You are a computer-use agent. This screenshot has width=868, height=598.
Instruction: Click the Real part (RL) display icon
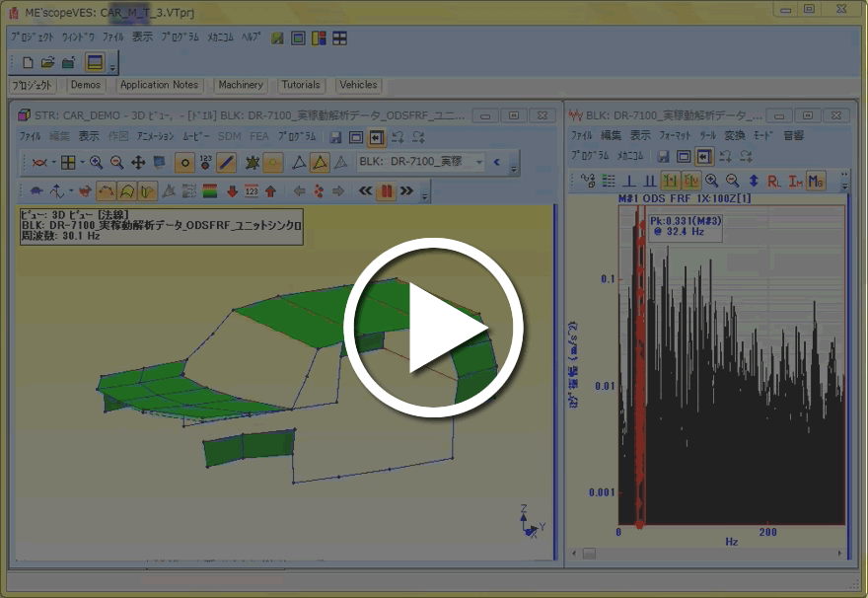pos(774,181)
